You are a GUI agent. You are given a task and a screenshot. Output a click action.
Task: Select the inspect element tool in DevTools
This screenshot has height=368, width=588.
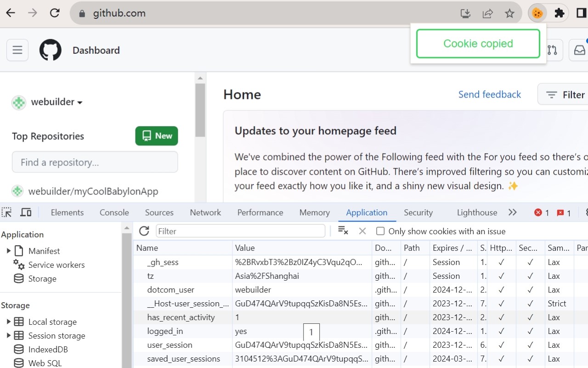point(6,212)
